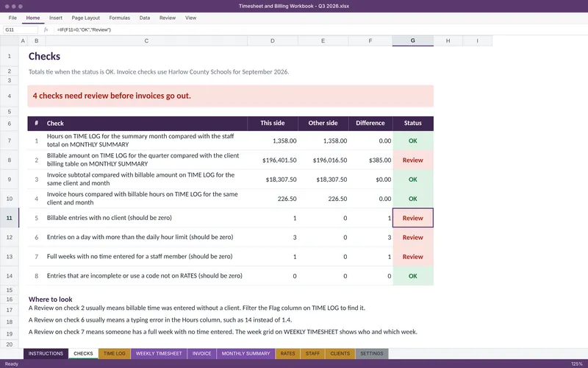Select the Review status cell for check 2

[x=413, y=160]
